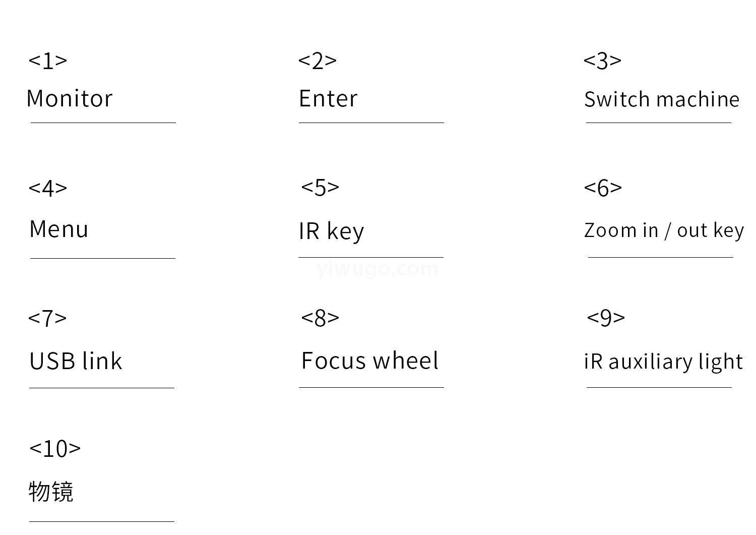
Task: Select the IR key label
Action: pyautogui.click(x=331, y=231)
